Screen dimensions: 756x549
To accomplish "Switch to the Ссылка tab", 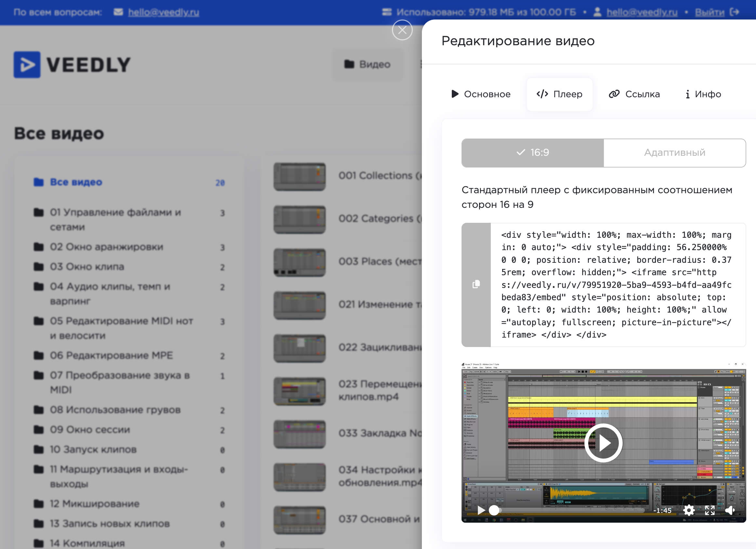I will (633, 94).
